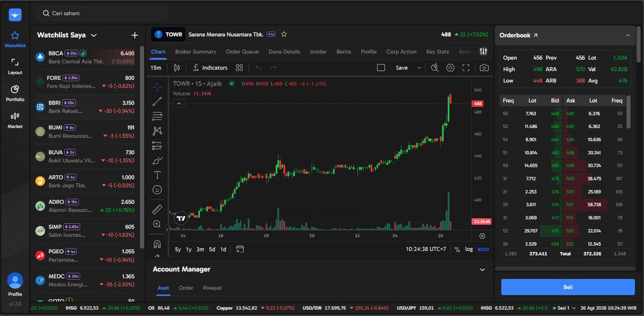Switch to Broker Summary tab
This screenshot has width=644, height=316.
[x=196, y=52]
